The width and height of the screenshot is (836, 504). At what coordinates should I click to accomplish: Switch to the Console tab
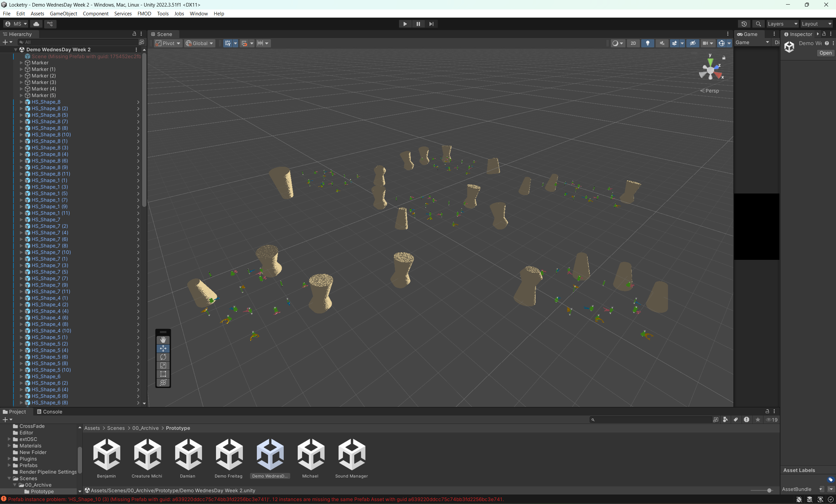pyautogui.click(x=50, y=412)
